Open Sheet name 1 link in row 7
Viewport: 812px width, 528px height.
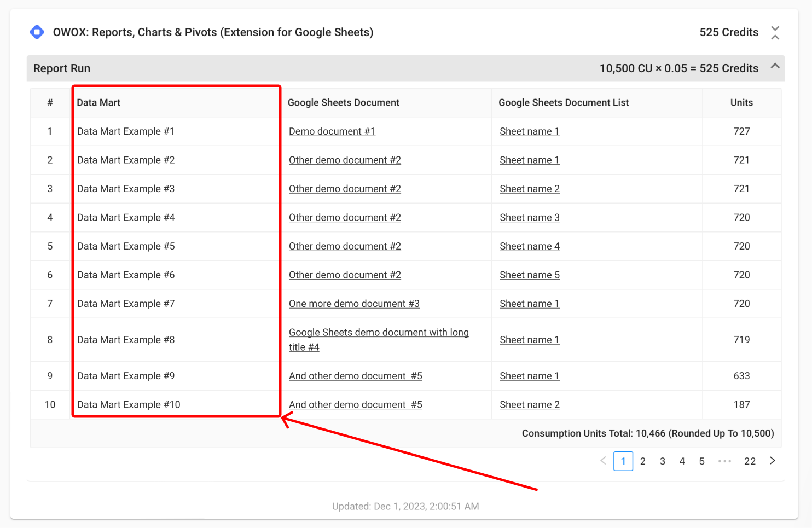click(x=530, y=304)
